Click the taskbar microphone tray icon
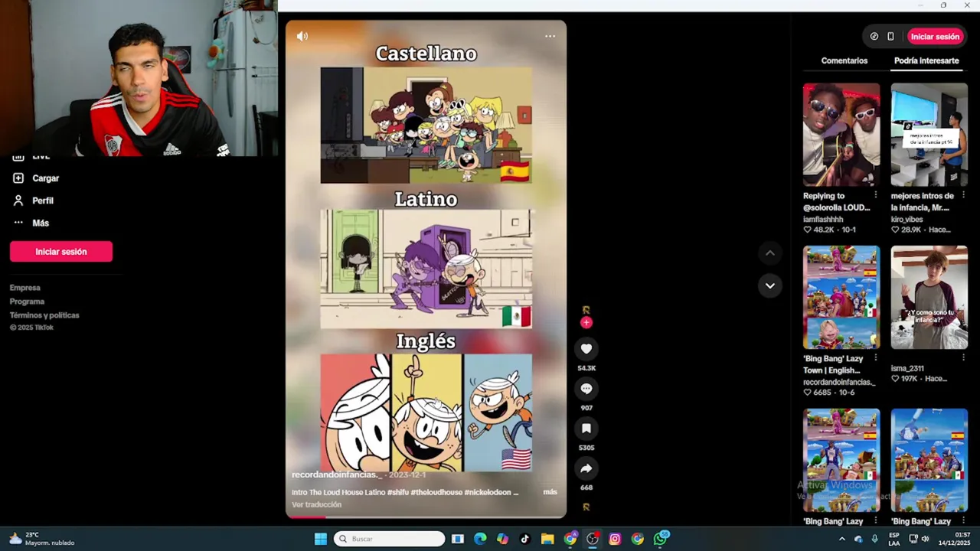 874,539
